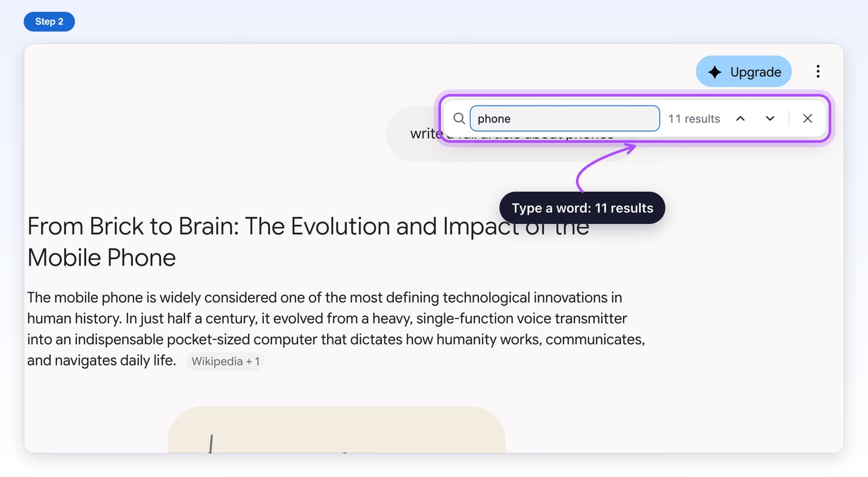Open the three-dot more options menu

coord(818,71)
